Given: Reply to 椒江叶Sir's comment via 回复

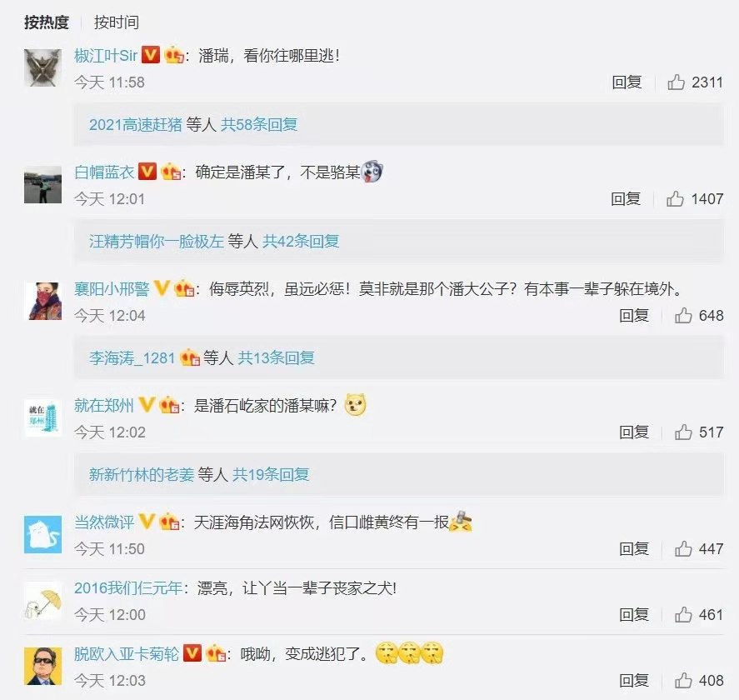Looking at the screenshot, I should point(627,82).
